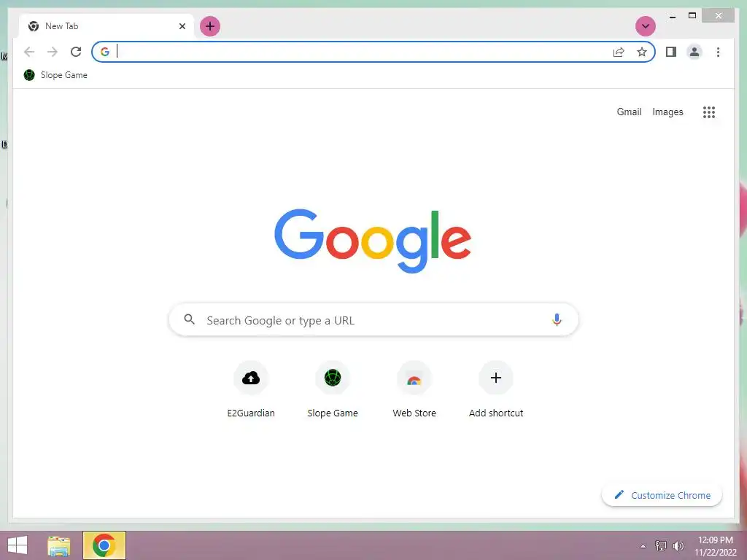Close the New Tab tab
This screenshot has height=560, width=747.
pyautogui.click(x=182, y=26)
